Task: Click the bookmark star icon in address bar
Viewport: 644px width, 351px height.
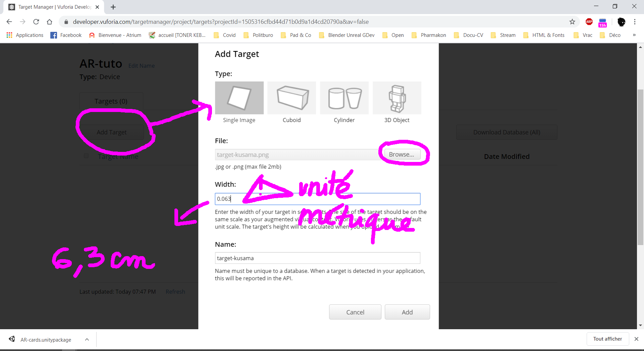Action: tap(572, 22)
